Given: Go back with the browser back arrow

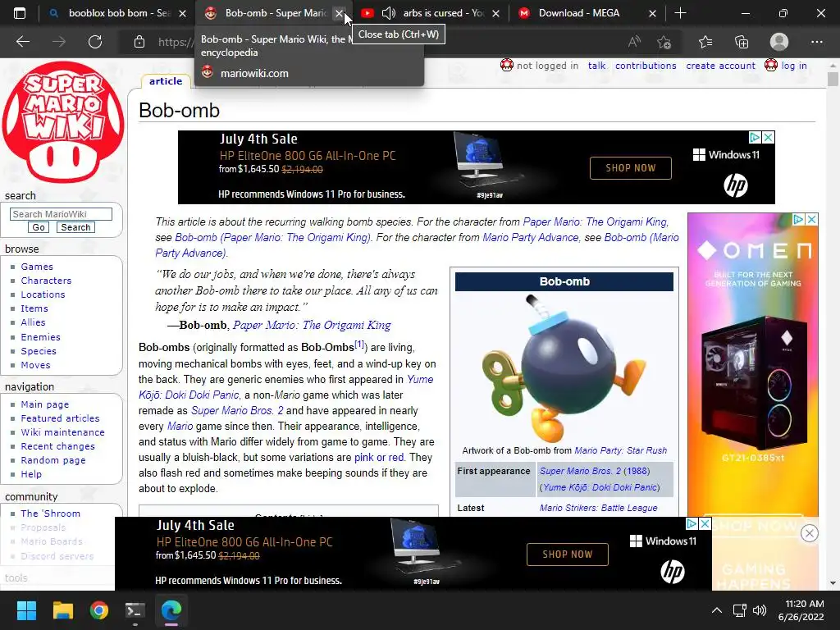Looking at the screenshot, I should 23,42.
